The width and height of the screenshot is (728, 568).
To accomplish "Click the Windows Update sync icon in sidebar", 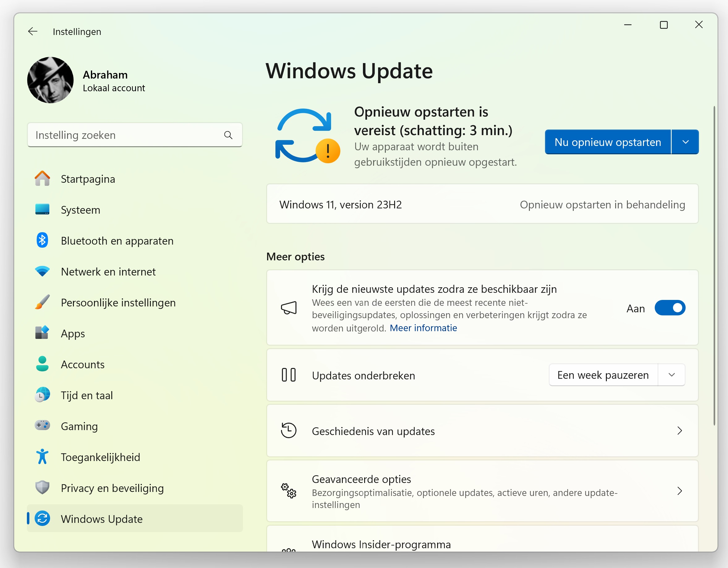I will pos(42,519).
